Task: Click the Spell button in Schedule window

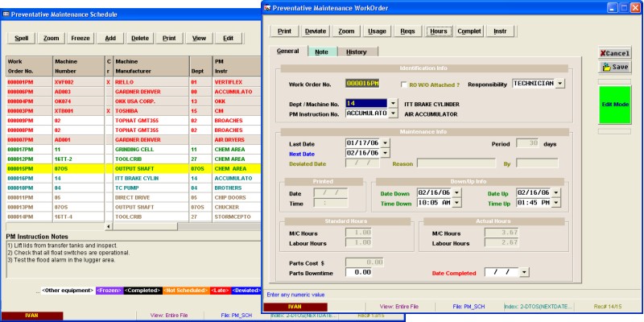Action: point(22,38)
